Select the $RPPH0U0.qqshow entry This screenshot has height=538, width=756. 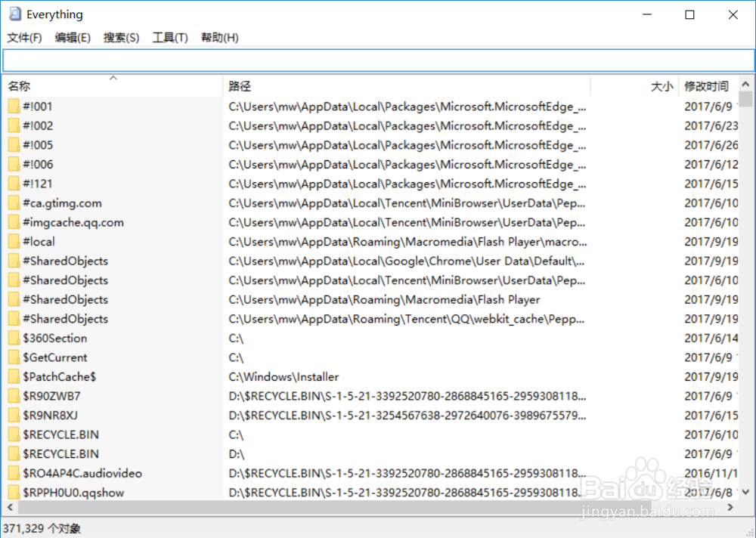74,492
